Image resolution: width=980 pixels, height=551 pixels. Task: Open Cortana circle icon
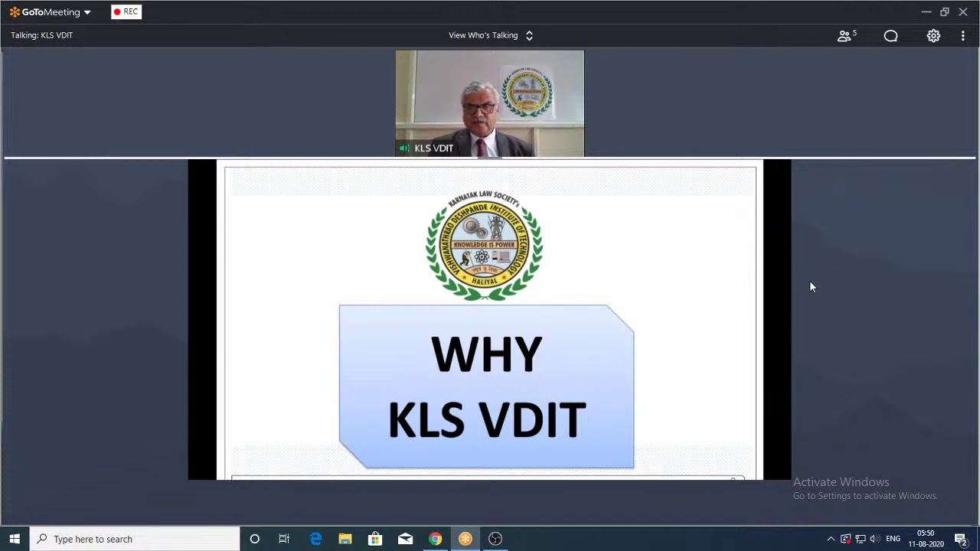pos(254,539)
